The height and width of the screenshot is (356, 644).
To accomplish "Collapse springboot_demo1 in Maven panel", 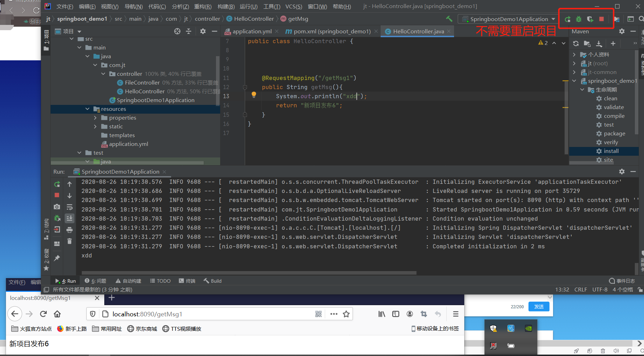I will [x=574, y=81].
